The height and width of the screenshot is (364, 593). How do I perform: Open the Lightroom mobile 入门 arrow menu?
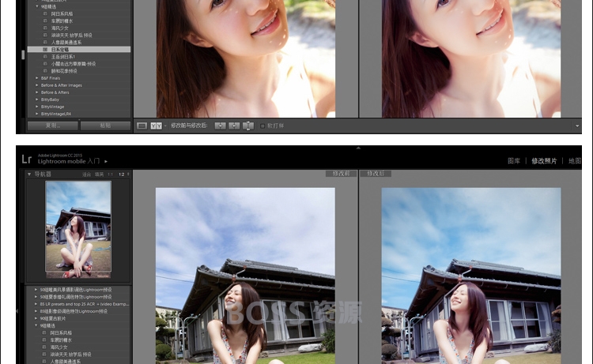coord(106,161)
